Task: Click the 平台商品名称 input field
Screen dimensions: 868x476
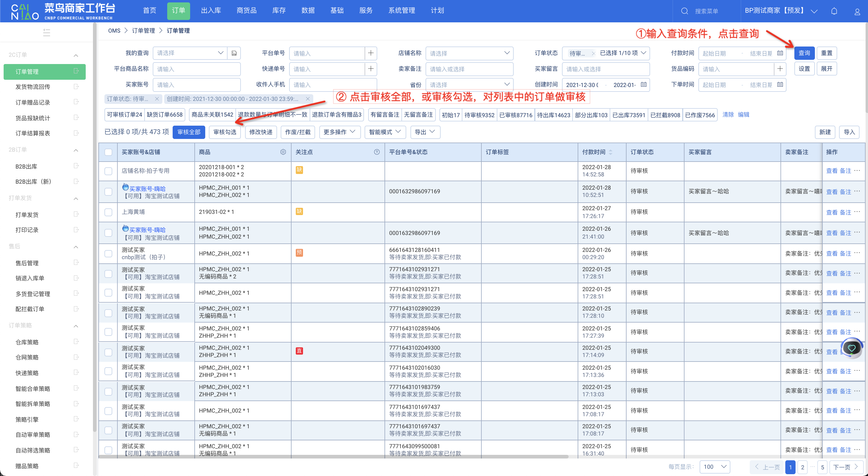Action: 196,69
